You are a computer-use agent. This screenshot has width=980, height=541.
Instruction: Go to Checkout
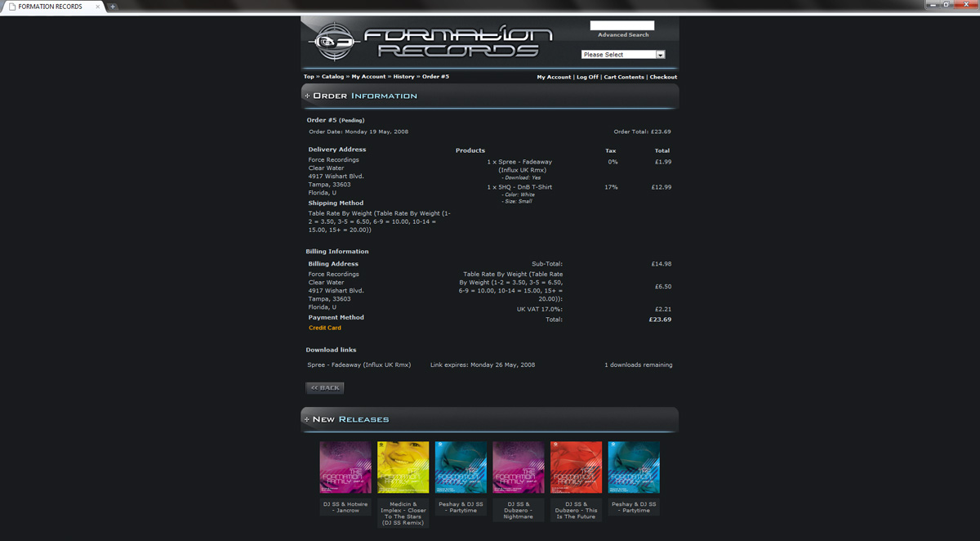click(x=663, y=77)
